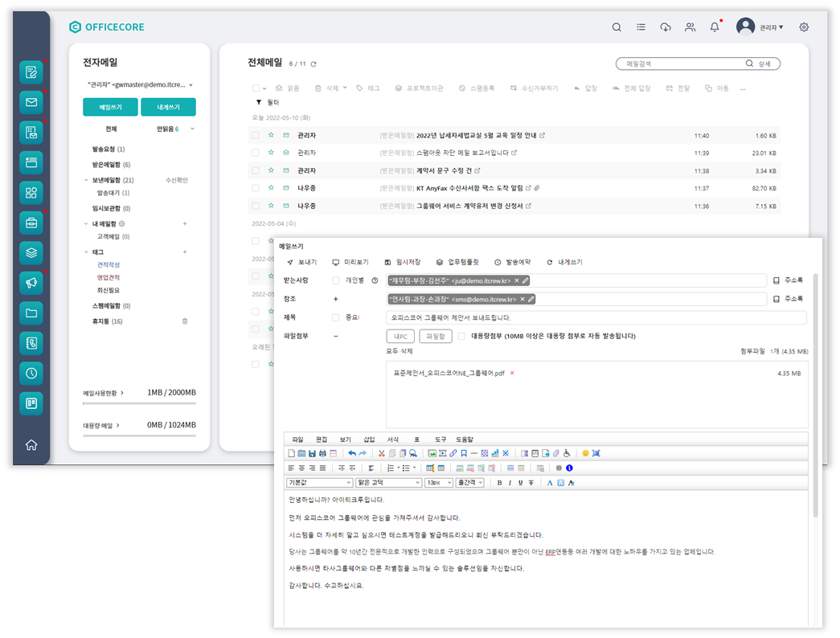Click the save disk icon in editor
Screen dimensions: 840x638
312,453
